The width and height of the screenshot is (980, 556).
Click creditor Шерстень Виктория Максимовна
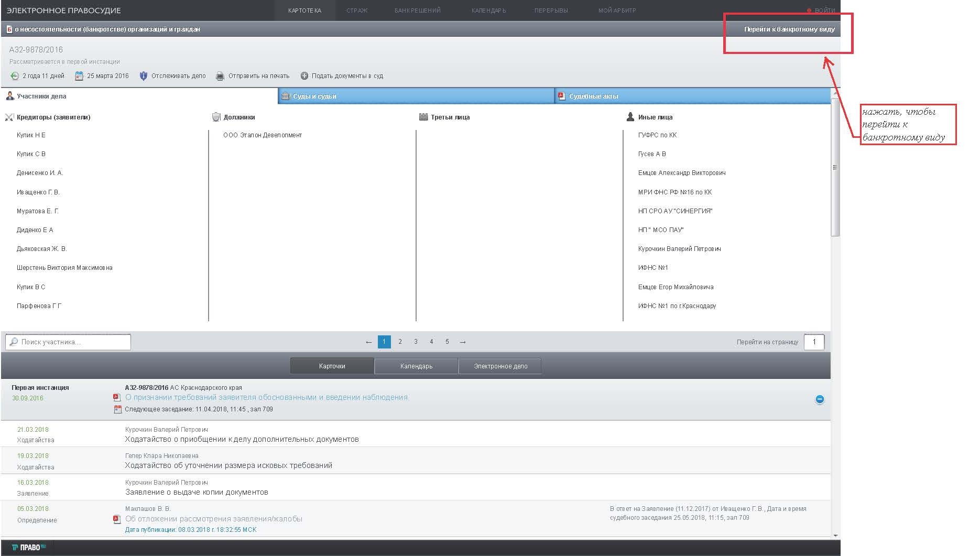click(64, 268)
